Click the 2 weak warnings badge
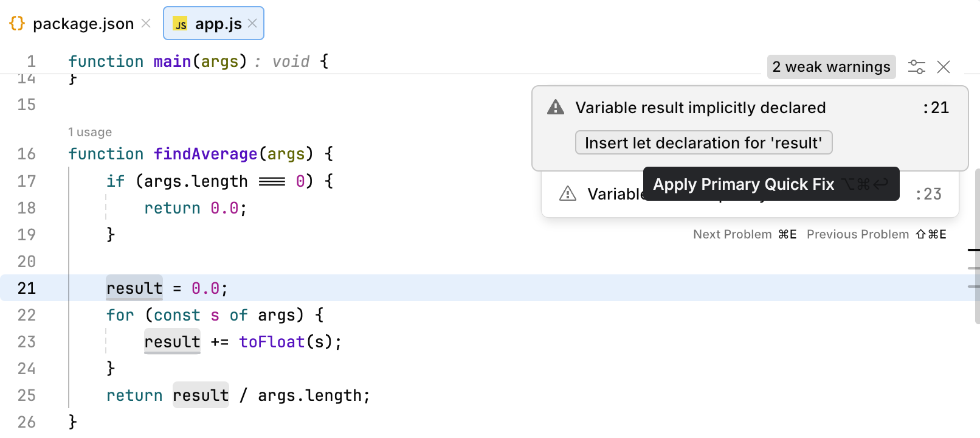The image size is (980, 438). [x=831, y=67]
